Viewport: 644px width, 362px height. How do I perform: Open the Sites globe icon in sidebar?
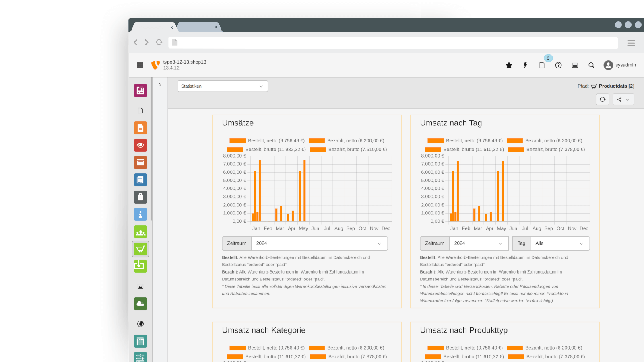[140, 324]
